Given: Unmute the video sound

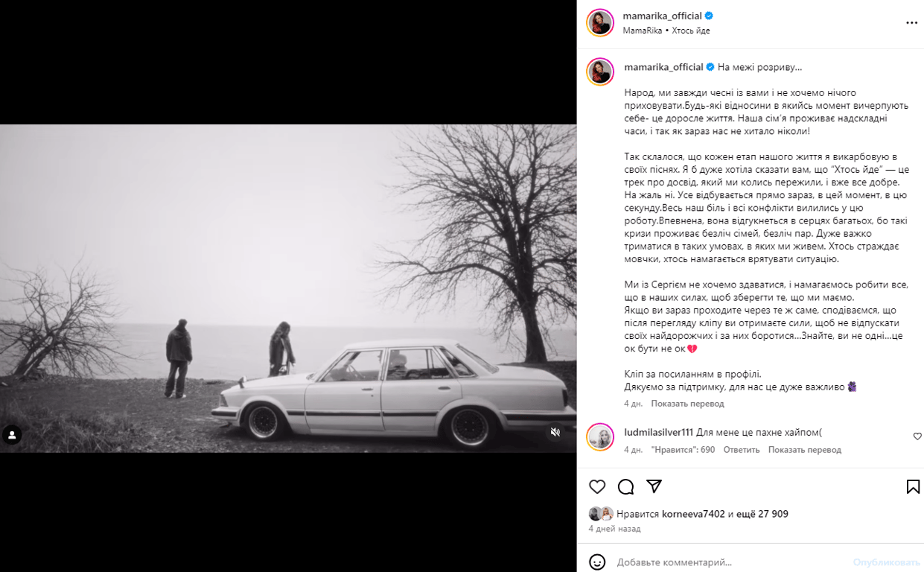Looking at the screenshot, I should pos(555,432).
